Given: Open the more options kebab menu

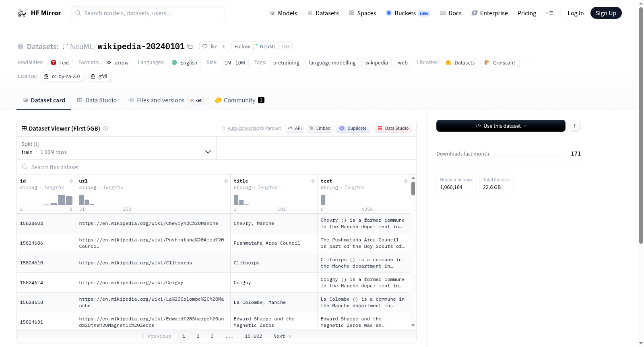Looking at the screenshot, I should coord(575,126).
